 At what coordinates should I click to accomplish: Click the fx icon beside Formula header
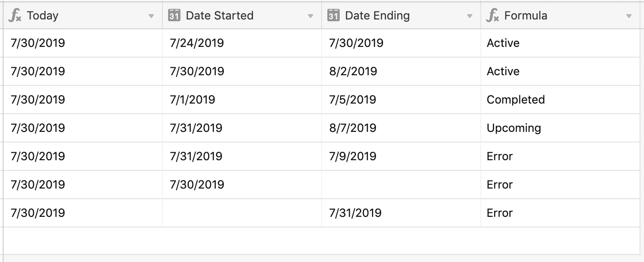[493, 16]
